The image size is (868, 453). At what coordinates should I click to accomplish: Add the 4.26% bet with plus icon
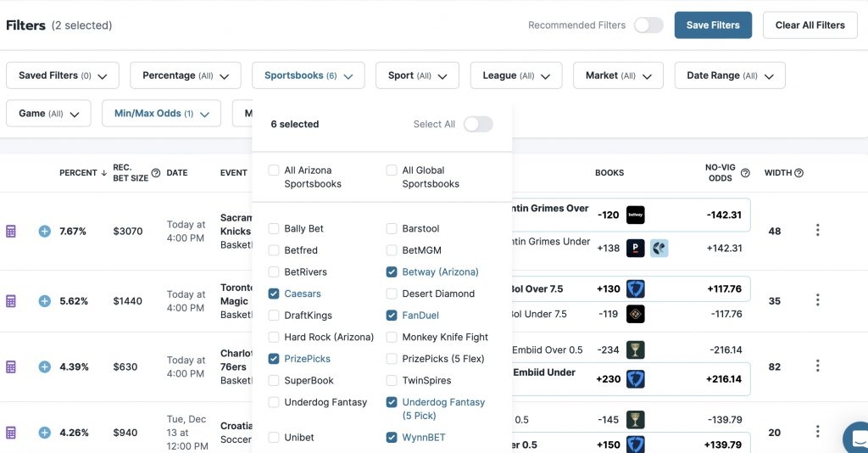tap(45, 433)
